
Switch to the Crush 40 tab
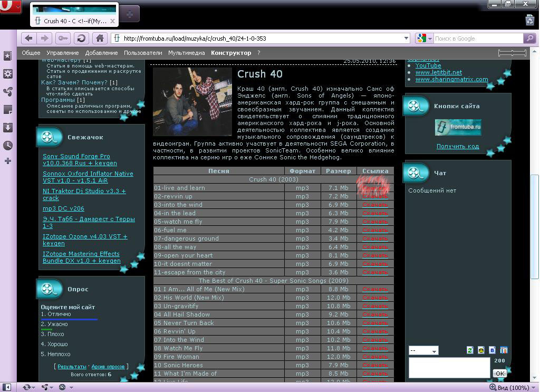(x=74, y=14)
